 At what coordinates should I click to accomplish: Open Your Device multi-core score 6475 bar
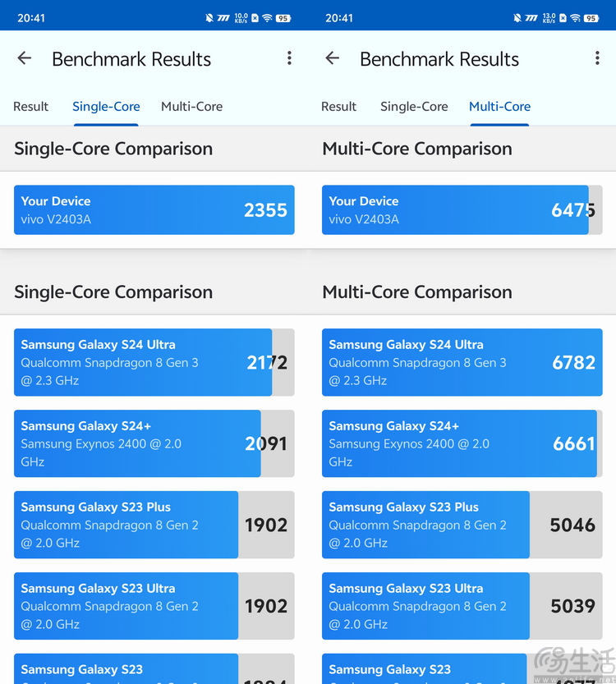(462, 210)
